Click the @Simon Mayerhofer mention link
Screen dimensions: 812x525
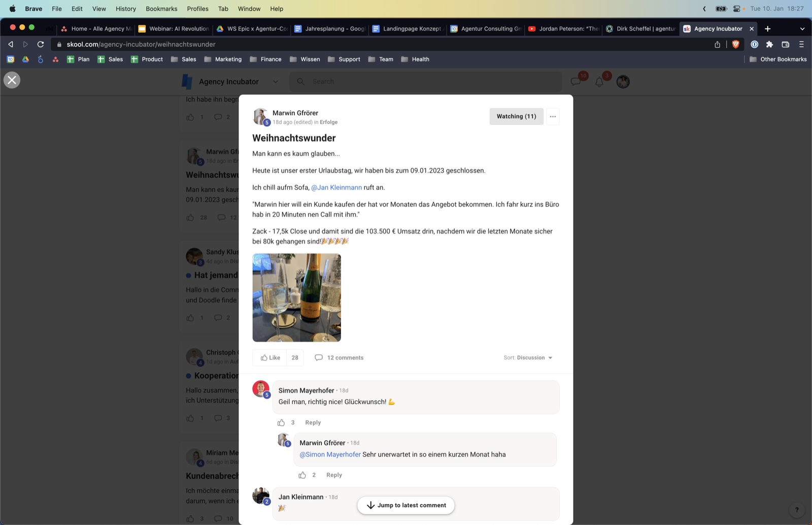click(x=330, y=454)
